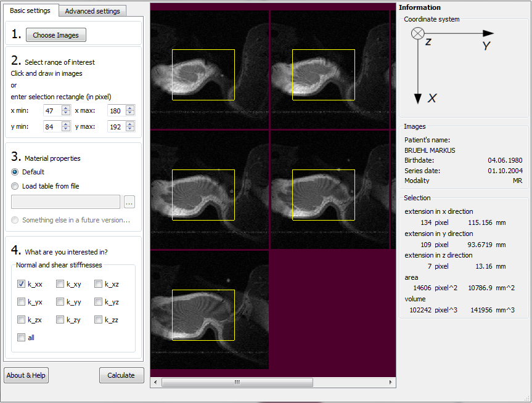Viewport: 532px width, 403px height.
Task: Increase the x min spinner value
Action: click(x=66, y=108)
